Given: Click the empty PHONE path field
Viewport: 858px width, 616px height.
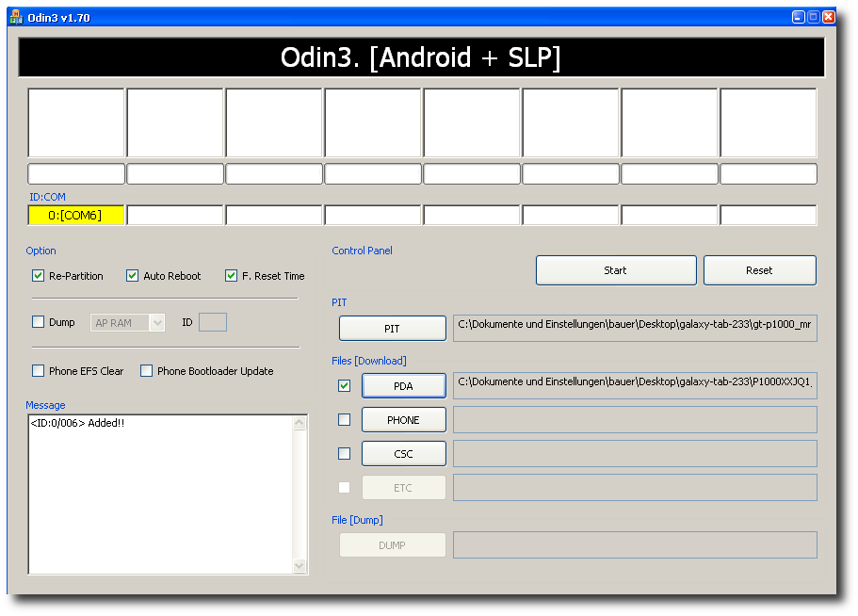Looking at the screenshot, I should pos(636,419).
